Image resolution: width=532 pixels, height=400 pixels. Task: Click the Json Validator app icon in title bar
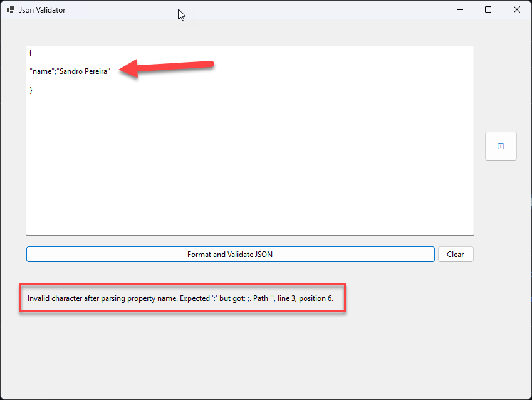11,10
